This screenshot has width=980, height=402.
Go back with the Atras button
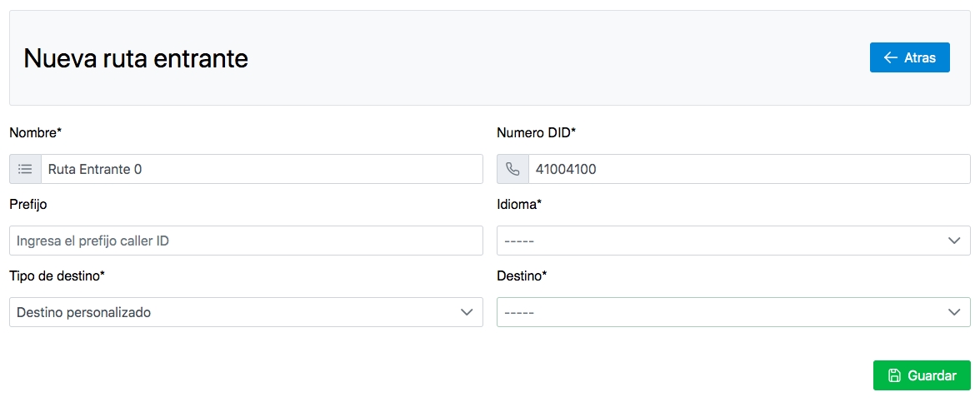[x=909, y=57]
